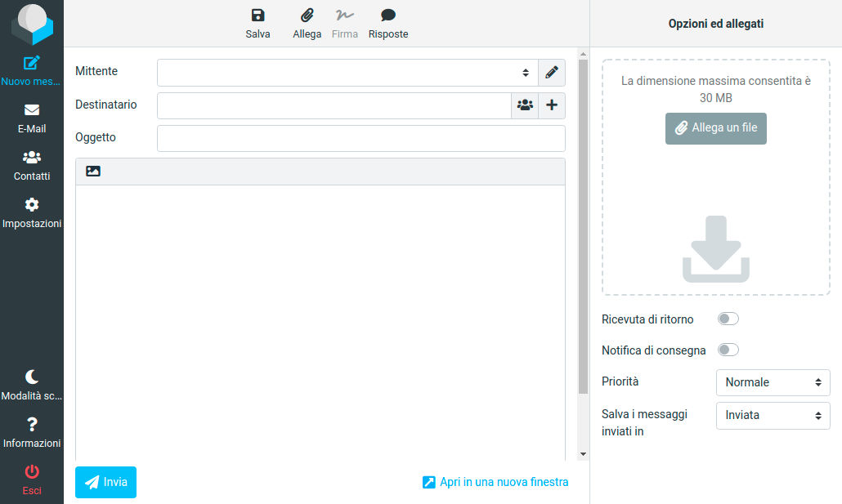The width and height of the screenshot is (842, 504).
Task: Click the Oggetto subject input field
Action: click(x=361, y=138)
